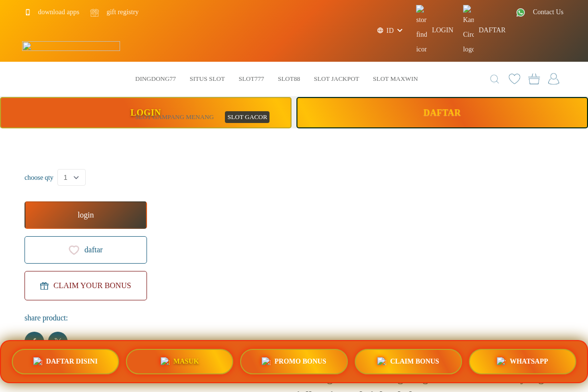Viewport: 588px width, 392px height.
Task: Click the DAFTAR link in the header
Action: click(x=492, y=30)
